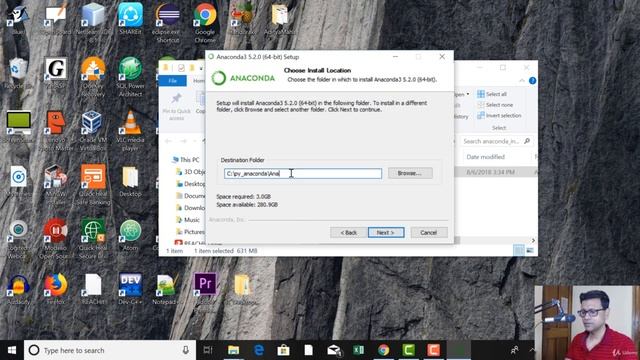
Task: Open the File Explorer help icon
Action: (x=532, y=81)
